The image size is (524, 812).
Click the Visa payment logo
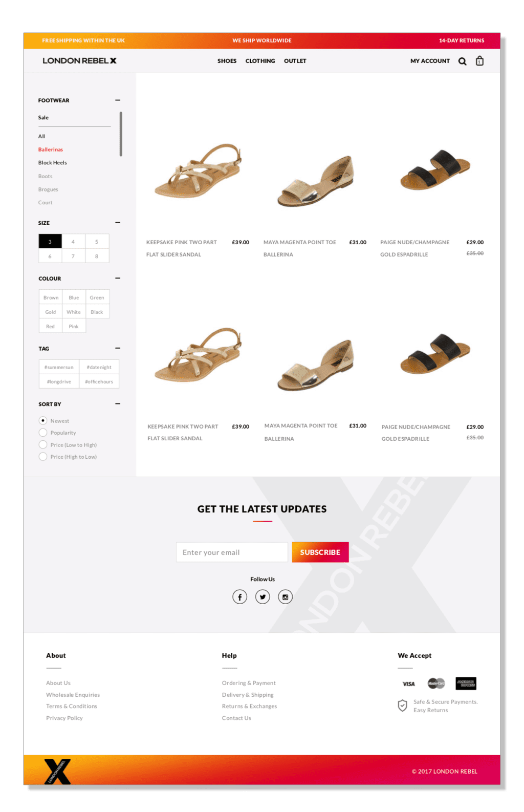[x=408, y=684]
